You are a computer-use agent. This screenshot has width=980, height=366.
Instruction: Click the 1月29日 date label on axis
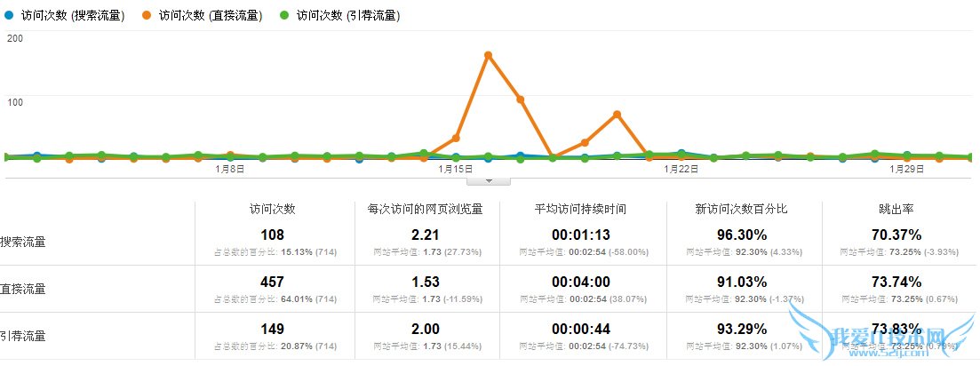coord(907,169)
